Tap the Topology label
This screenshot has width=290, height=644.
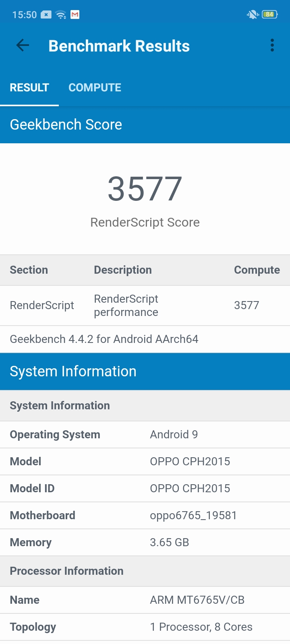tap(33, 627)
